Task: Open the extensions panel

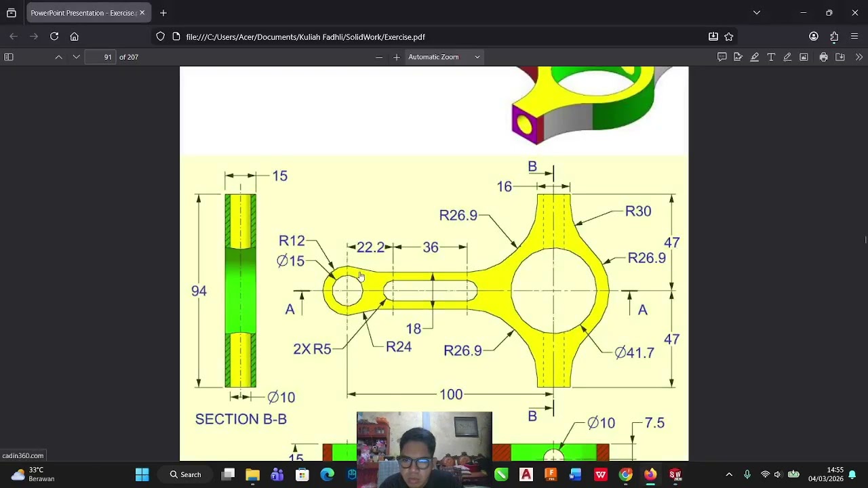Action: coord(834,37)
